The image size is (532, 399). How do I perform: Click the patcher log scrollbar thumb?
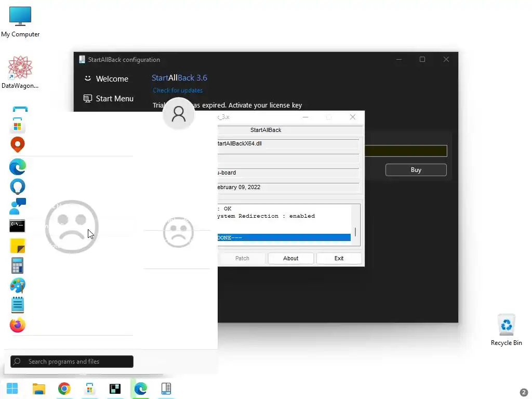click(x=355, y=232)
